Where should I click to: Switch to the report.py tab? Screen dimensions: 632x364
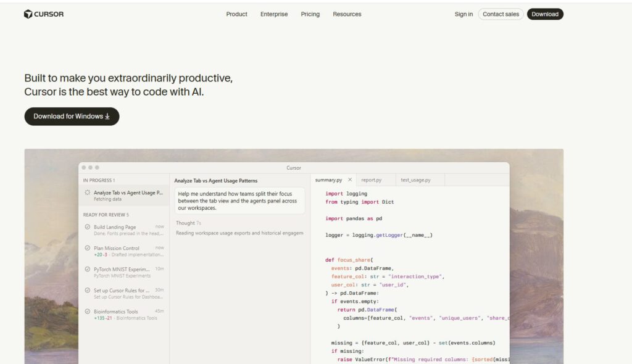372,180
